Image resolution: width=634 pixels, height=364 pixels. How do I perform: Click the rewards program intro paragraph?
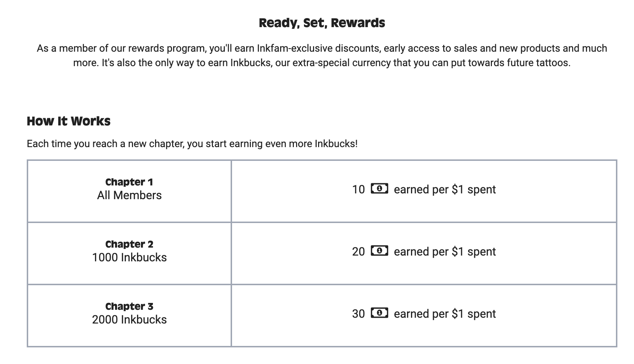pos(322,55)
